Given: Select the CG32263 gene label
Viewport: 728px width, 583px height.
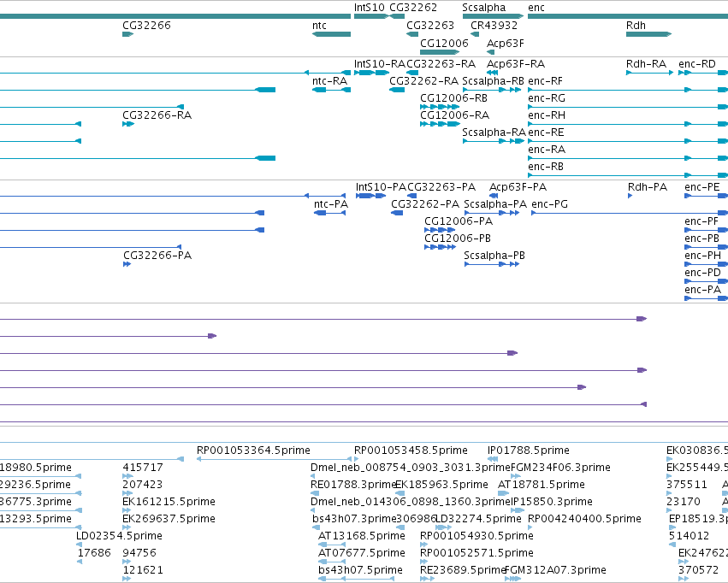Looking at the screenshot, I should click(x=430, y=26).
